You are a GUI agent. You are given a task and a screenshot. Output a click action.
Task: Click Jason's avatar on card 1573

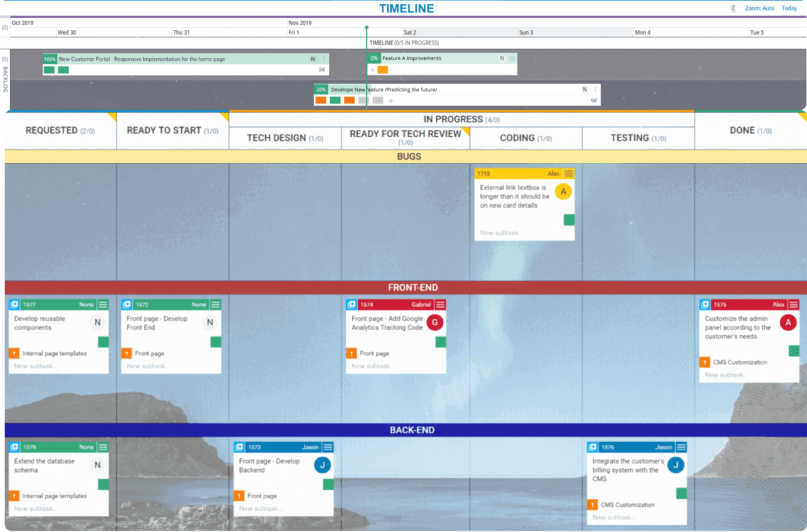[323, 465]
